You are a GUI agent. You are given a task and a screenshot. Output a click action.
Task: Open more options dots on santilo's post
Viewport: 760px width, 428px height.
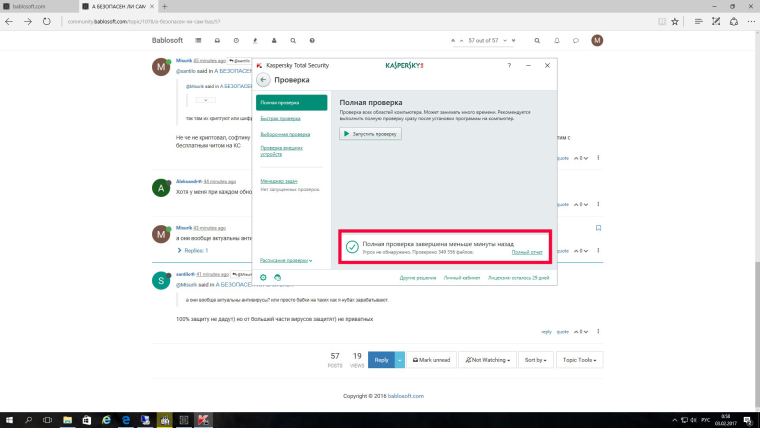click(598, 332)
